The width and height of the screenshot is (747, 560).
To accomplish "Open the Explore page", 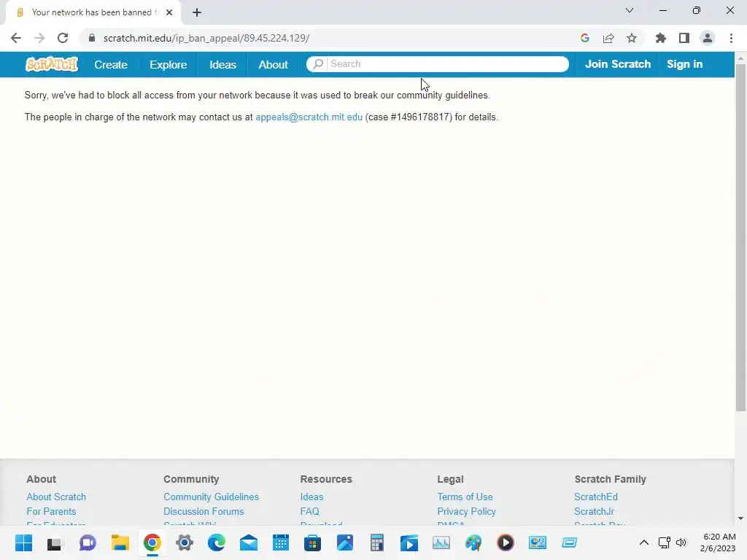I will point(169,65).
